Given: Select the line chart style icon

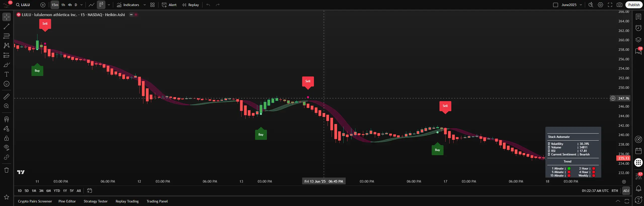Looking at the screenshot, I should [92, 5].
